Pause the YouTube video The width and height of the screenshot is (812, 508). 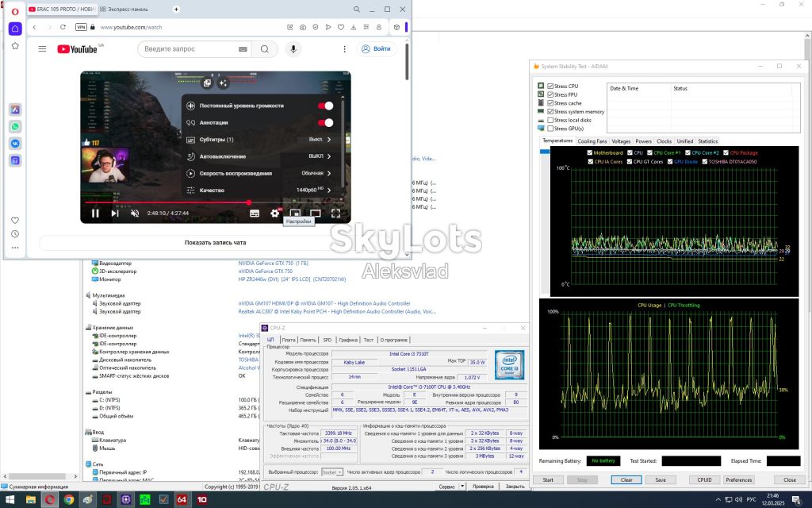click(x=95, y=213)
